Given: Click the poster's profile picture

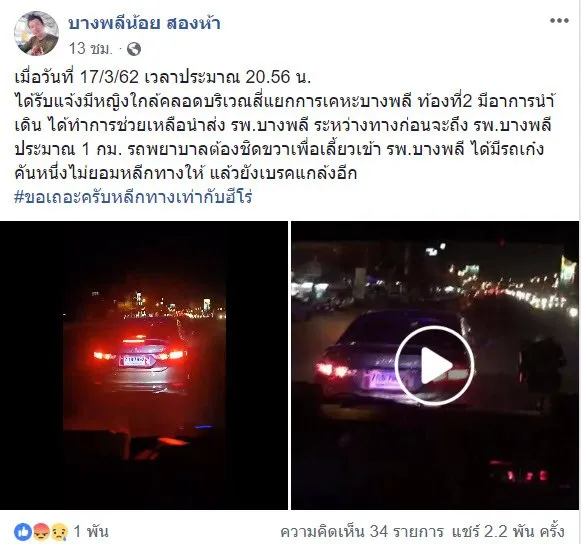Looking at the screenshot, I should click(x=36, y=33).
